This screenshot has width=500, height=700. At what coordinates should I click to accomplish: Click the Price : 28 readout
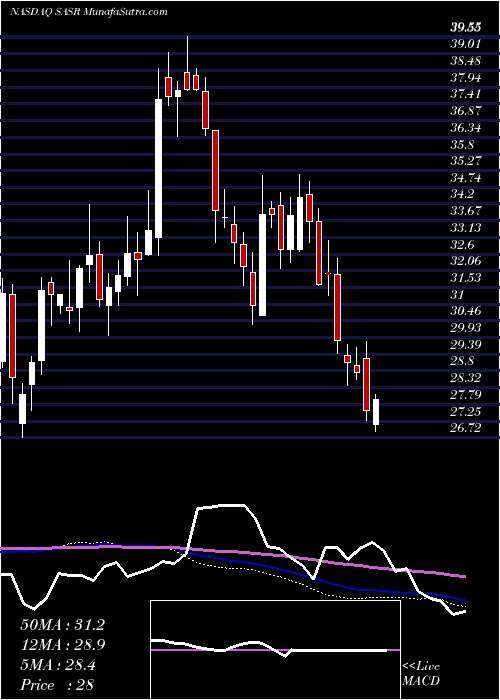[x=58, y=685]
